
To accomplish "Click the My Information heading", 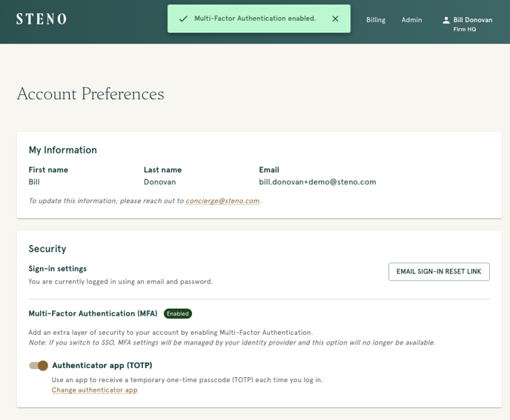I will (x=63, y=150).
